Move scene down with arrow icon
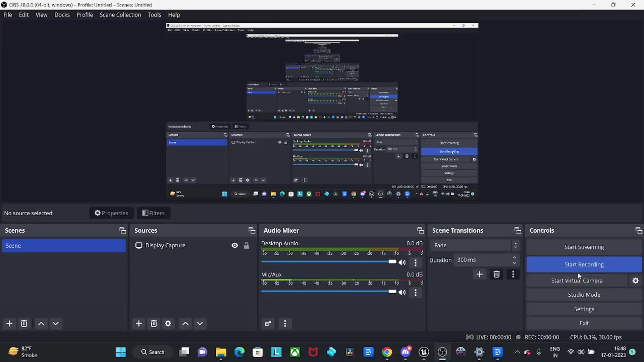The image size is (644, 362). coord(56,323)
